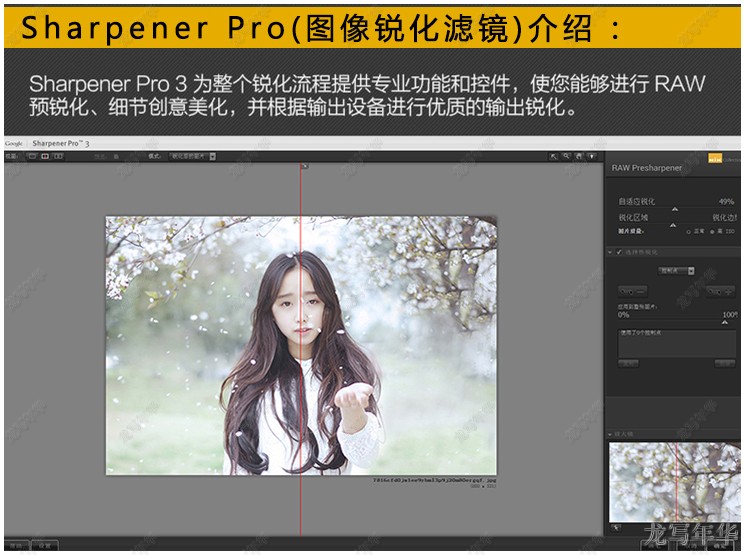The image size is (745, 555).
Task: Toggle the 选择性锐化 checkbox
Action: pyautogui.click(x=619, y=252)
